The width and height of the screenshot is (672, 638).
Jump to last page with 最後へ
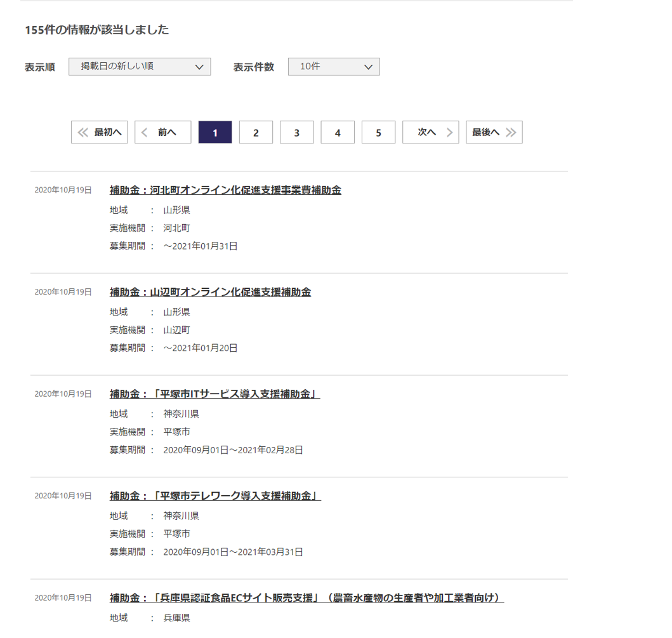pyautogui.click(x=494, y=132)
